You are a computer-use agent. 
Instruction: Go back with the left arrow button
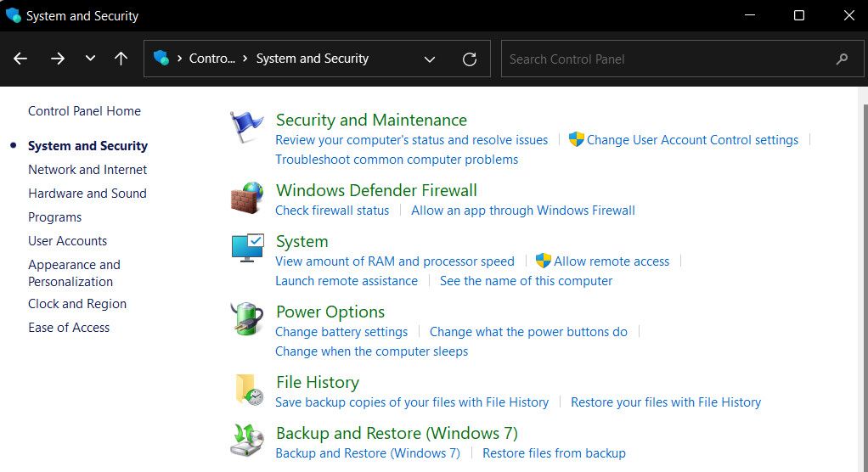[x=20, y=59]
